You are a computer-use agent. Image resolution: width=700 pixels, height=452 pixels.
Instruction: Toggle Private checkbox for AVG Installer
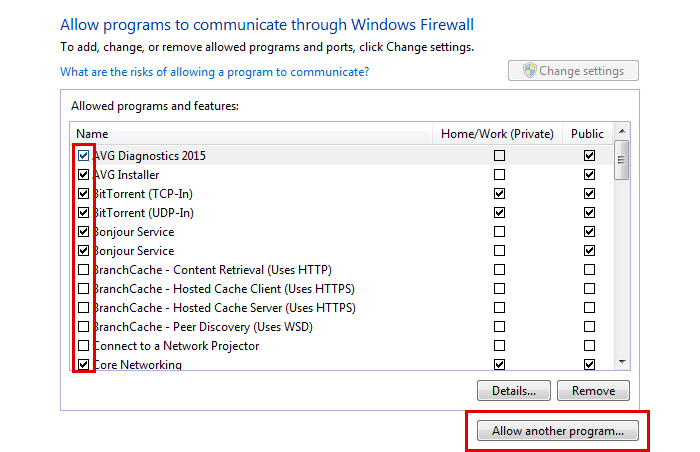click(499, 175)
